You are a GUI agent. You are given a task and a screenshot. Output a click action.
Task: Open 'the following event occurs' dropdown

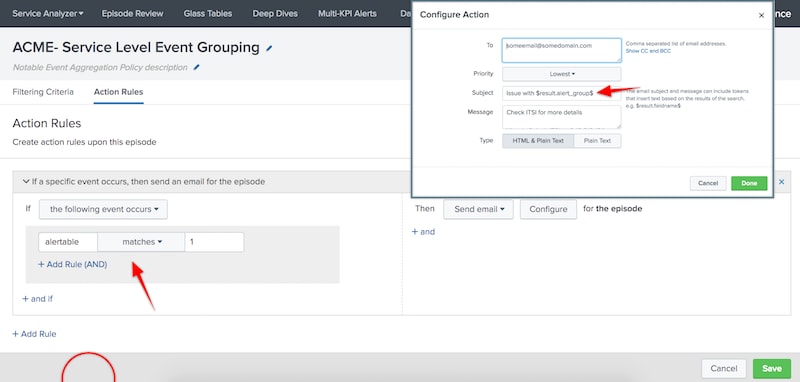click(x=103, y=209)
